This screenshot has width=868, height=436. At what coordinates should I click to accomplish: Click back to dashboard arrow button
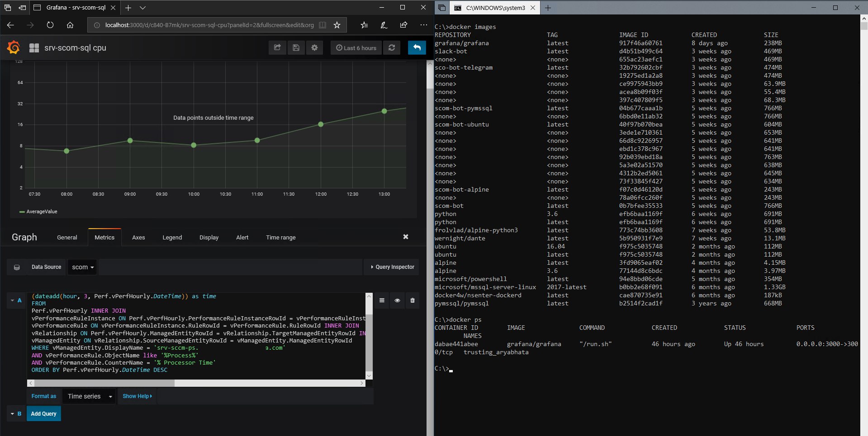417,47
